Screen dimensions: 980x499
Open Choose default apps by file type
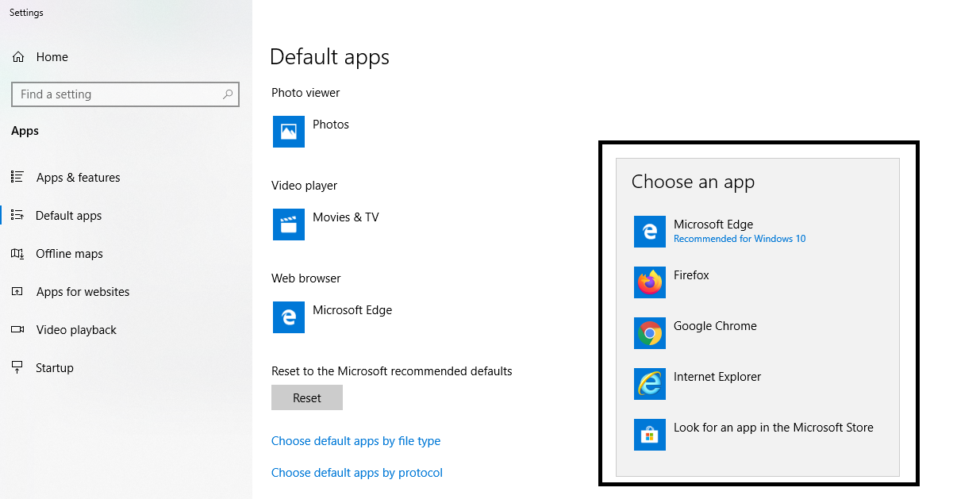(355, 441)
